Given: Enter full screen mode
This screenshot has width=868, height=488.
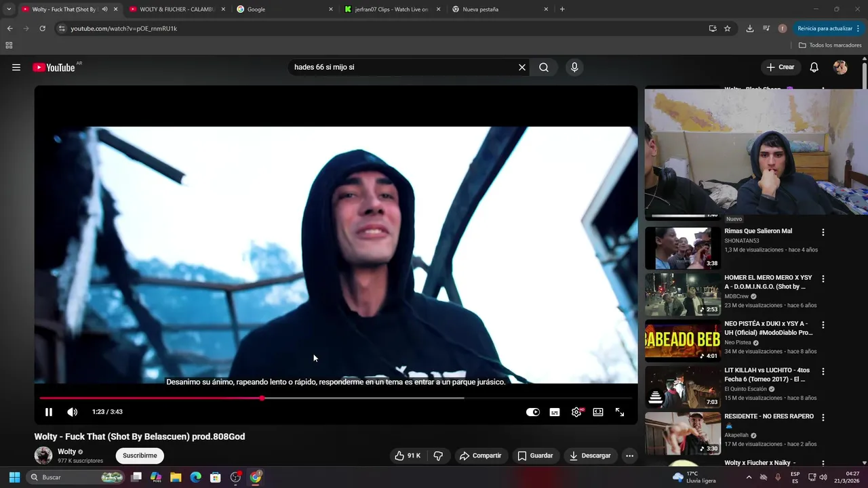Looking at the screenshot, I should (x=620, y=412).
